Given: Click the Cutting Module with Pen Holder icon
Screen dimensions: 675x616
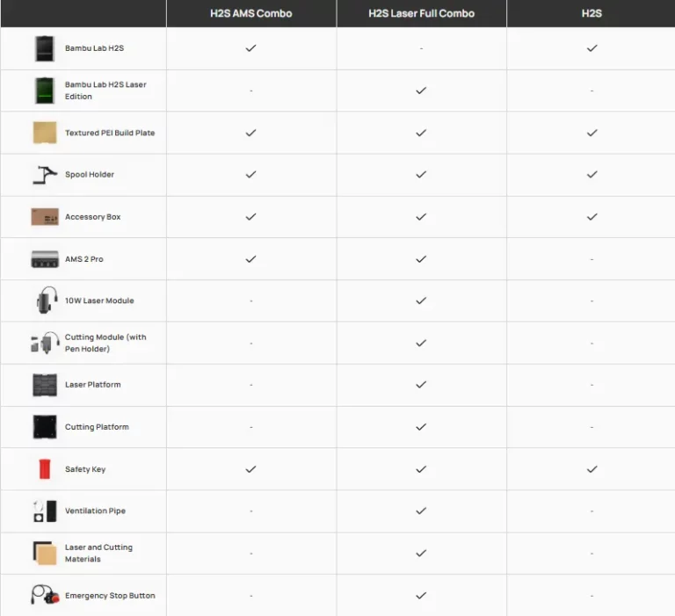Looking at the screenshot, I should [45, 343].
